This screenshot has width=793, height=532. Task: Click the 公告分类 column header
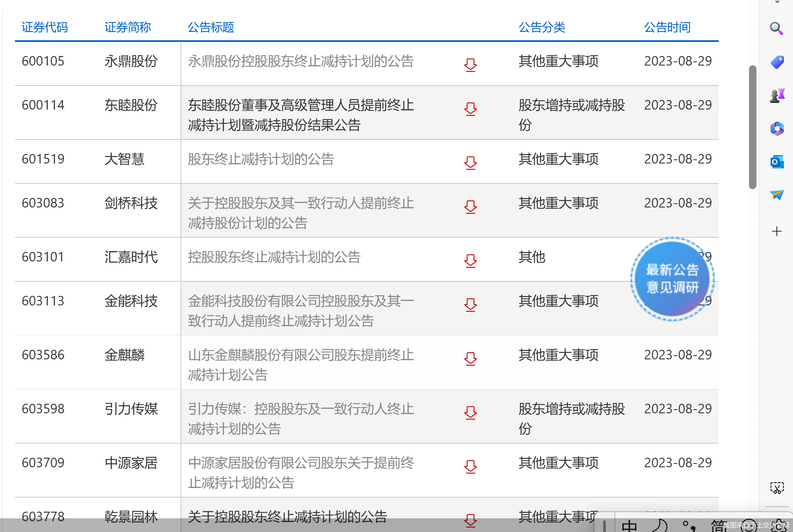(542, 27)
